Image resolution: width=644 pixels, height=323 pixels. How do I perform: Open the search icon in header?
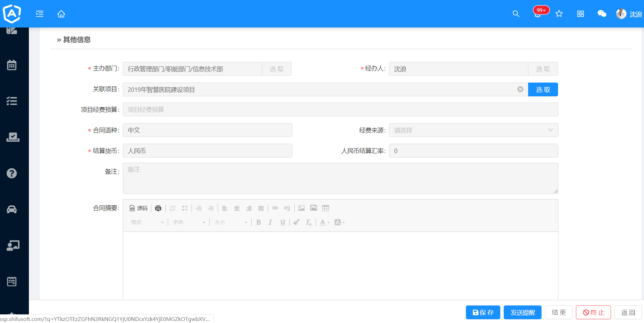[x=516, y=14]
